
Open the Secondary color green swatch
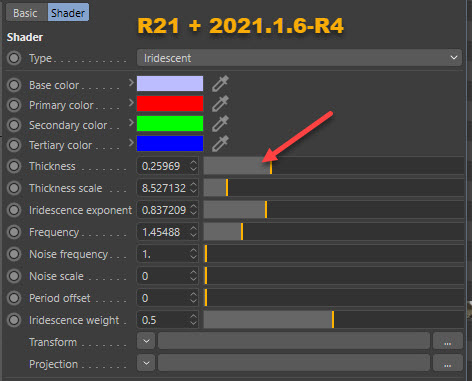[x=170, y=123]
